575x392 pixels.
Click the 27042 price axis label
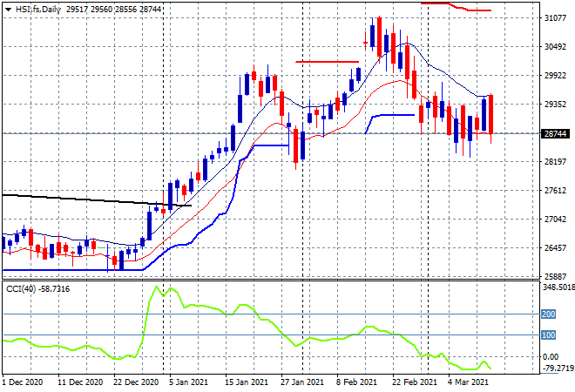click(x=555, y=220)
